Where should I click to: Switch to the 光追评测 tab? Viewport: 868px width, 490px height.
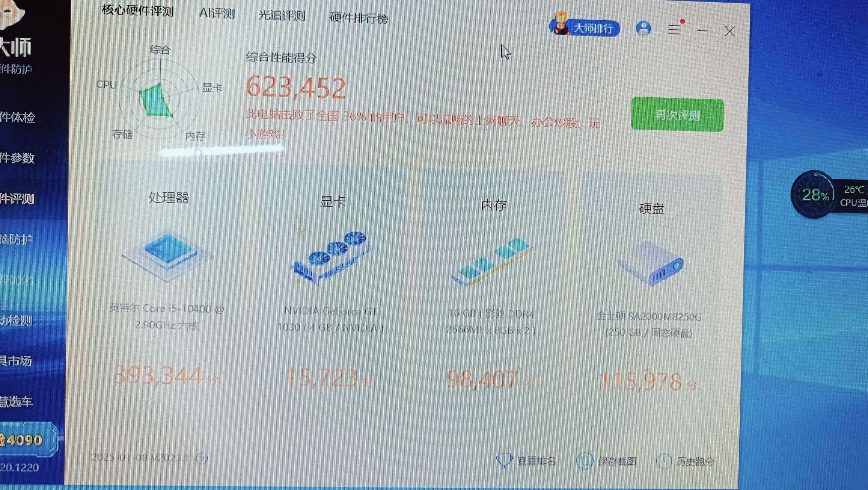click(x=282, y=16)
